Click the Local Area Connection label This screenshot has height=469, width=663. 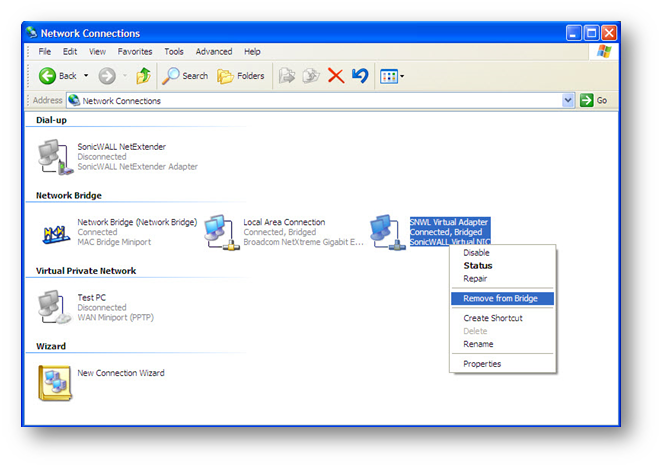click(284, 222)
